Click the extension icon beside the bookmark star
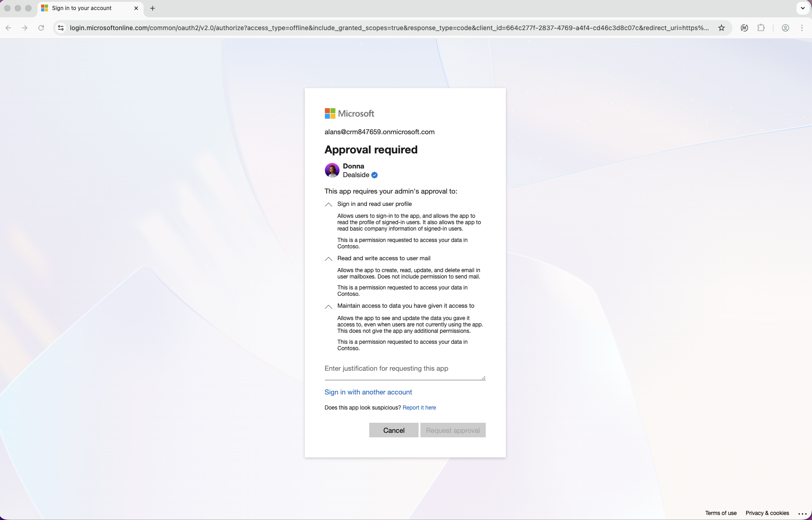 pos(744,28)
